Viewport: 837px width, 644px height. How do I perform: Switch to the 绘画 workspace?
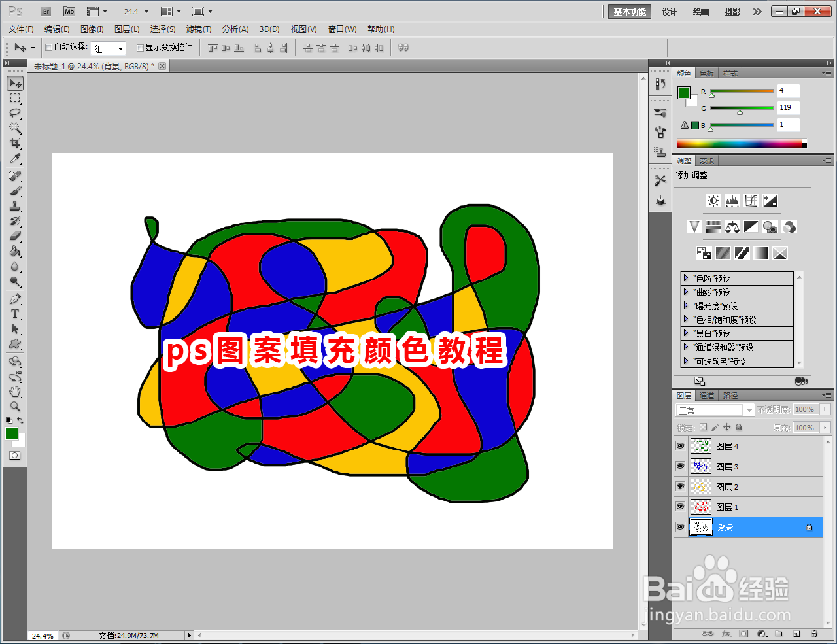(701, 12)
